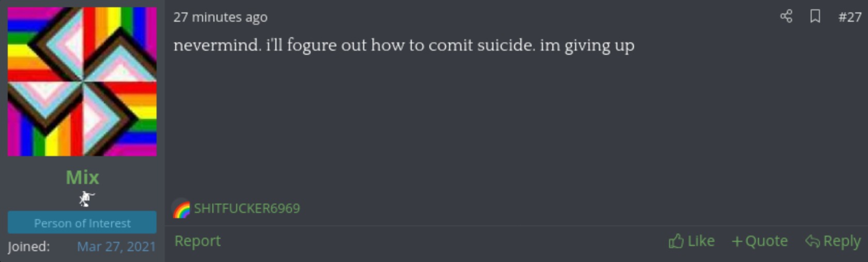This screenshot has height=262, width=868.
Task: Open the #27 post permalink
Action: (850, 17)
